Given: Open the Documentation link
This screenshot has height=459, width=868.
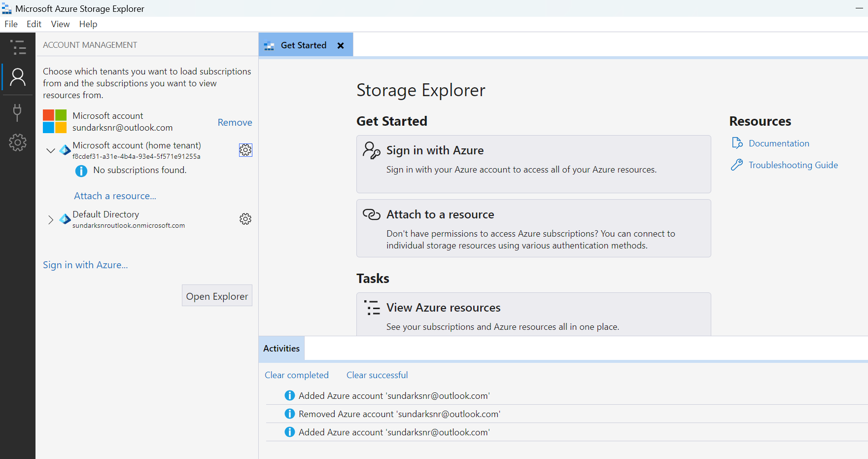Looking at the screenshot, I should [x=779, y=143].
